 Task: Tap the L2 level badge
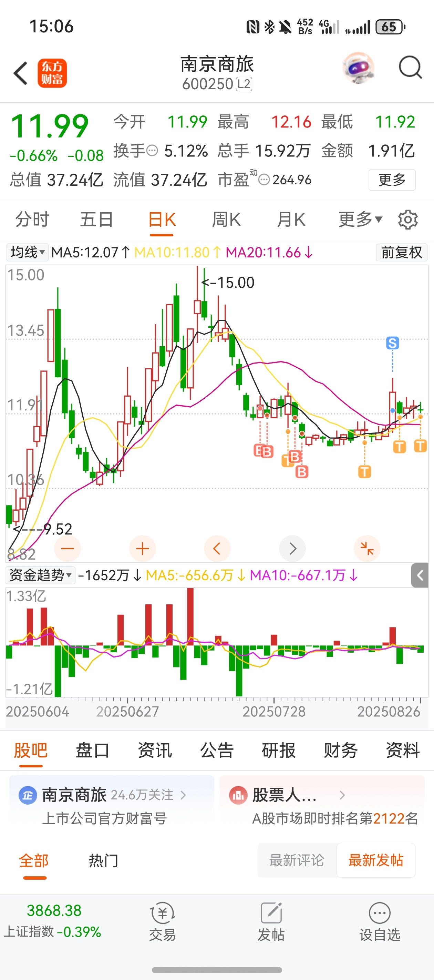244,84
